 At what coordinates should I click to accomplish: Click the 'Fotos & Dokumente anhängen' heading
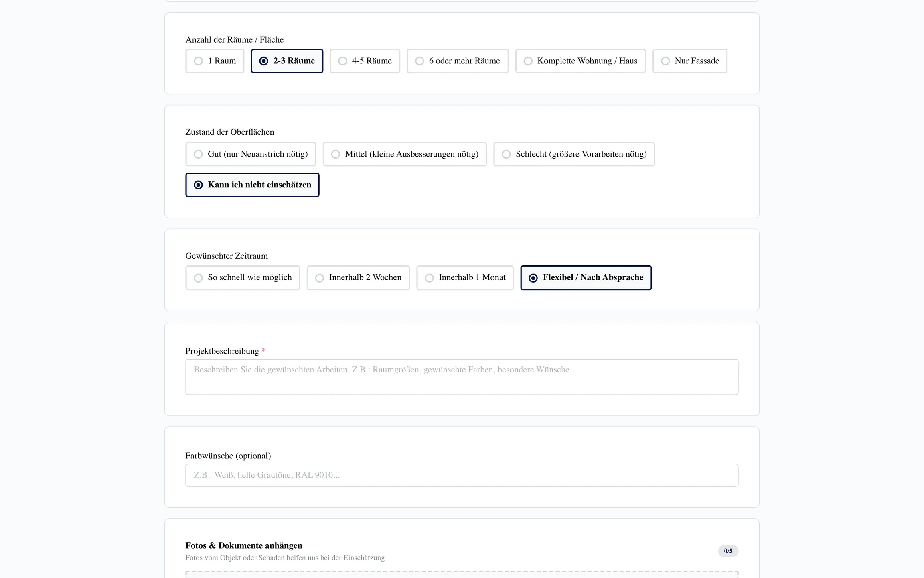[x=244, y=545]
